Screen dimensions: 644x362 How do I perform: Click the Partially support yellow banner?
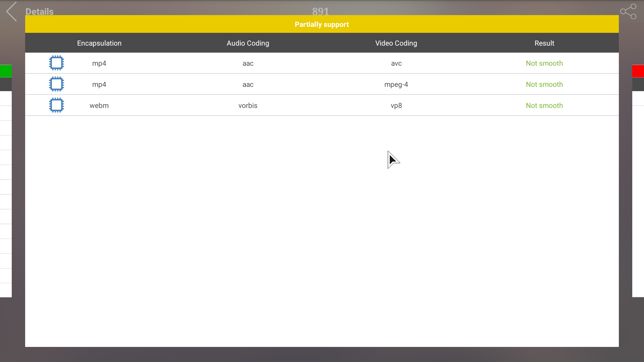(x=322, y=24)
